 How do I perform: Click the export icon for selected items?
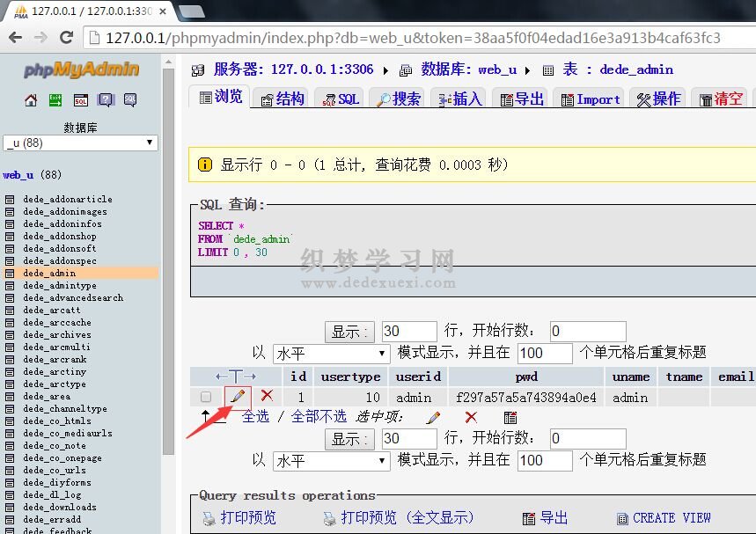click(510, 417)
